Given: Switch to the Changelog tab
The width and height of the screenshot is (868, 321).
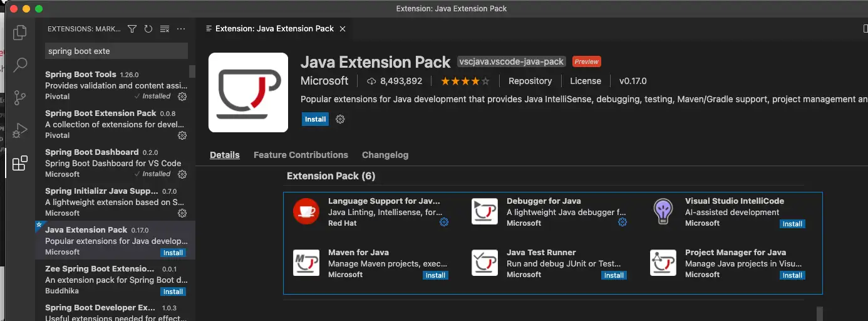Looking at the screenshot, I should click(385, 155).
